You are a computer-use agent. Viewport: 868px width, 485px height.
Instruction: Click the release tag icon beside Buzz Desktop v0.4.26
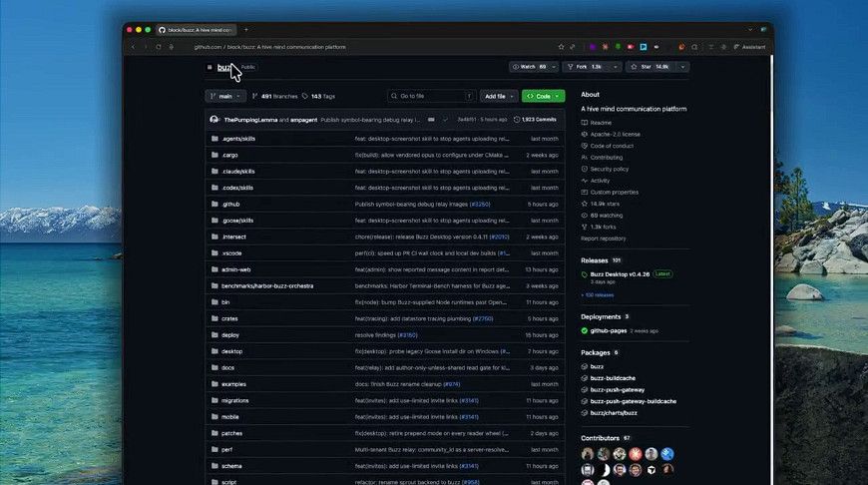tap(584, 274)
